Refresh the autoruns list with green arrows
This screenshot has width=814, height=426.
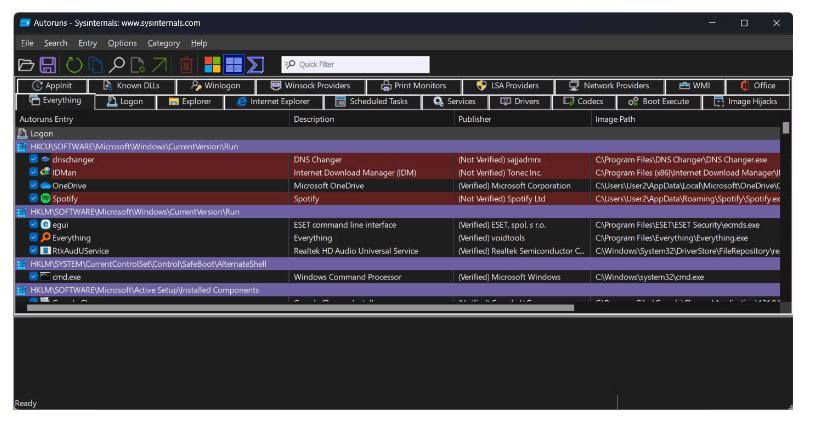point(73,64)
